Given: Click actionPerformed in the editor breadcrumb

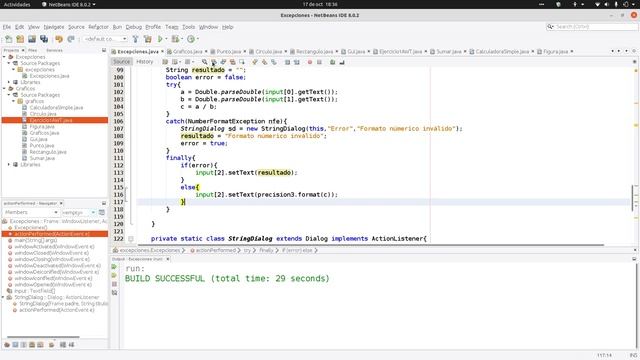Looking at the screenshot, I should 216,250.
